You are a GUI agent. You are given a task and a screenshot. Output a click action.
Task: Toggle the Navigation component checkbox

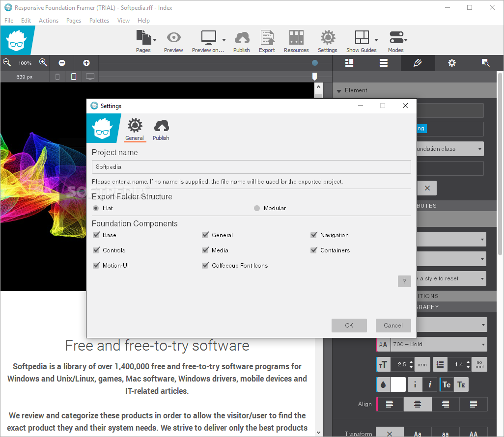click(x=314, y=235)
